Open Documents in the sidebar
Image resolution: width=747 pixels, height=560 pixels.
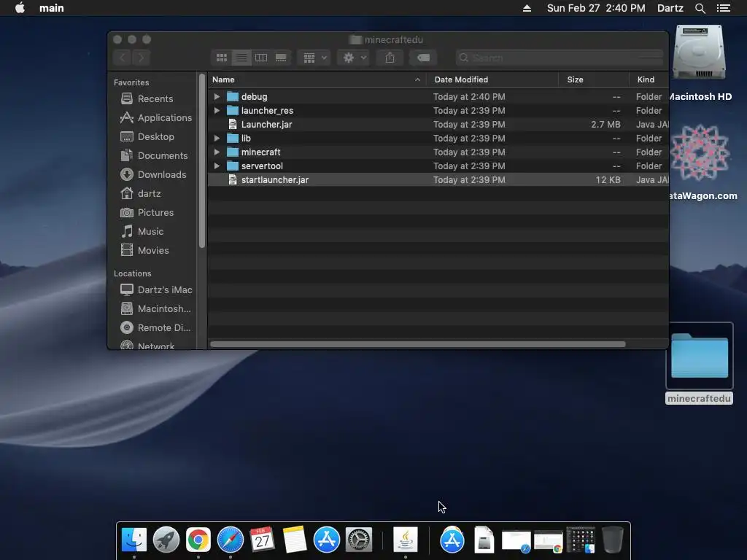point(154,156)
